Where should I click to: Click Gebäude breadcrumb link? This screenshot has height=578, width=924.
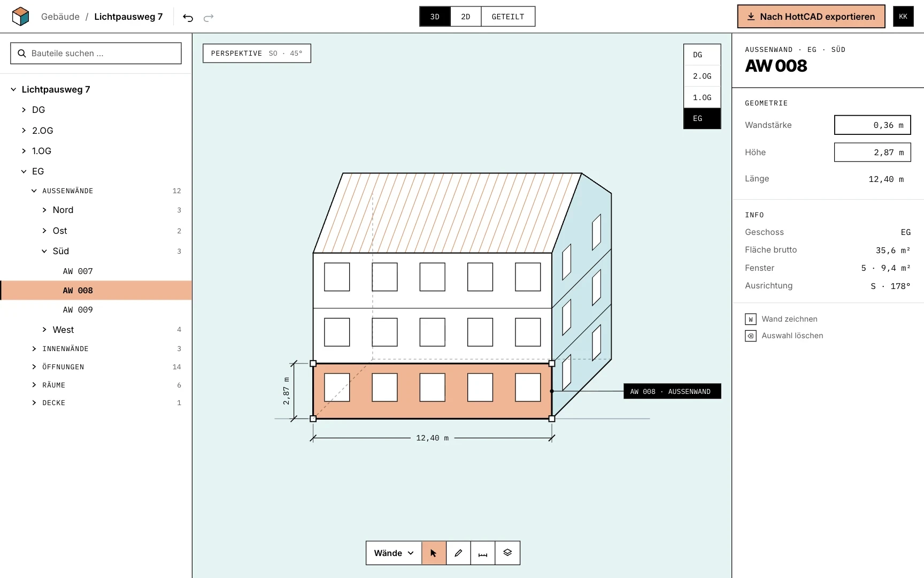pos(60,17)
